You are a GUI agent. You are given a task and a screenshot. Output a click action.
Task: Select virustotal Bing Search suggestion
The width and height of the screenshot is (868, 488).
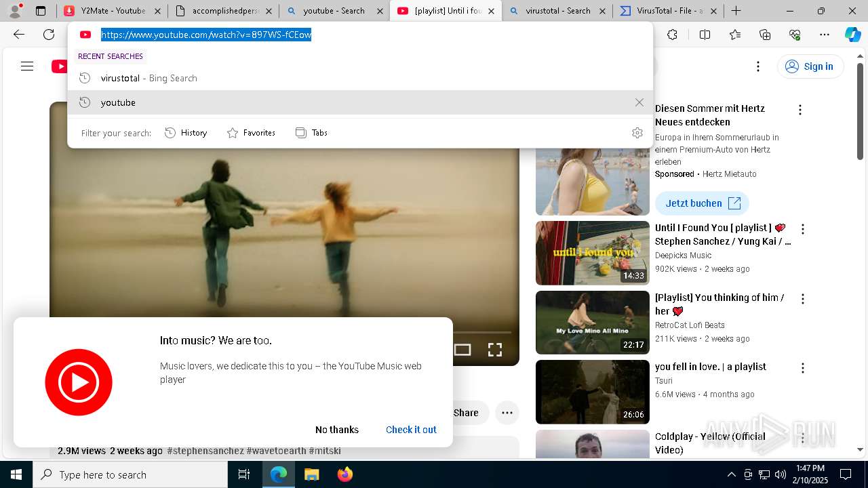(x=360, y=78)
